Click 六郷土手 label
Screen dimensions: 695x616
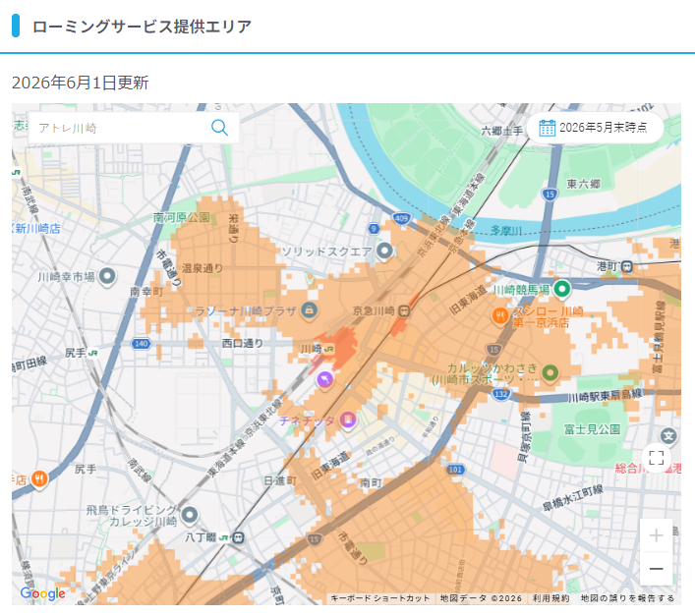pyautogui.click(x=502, y=131)
